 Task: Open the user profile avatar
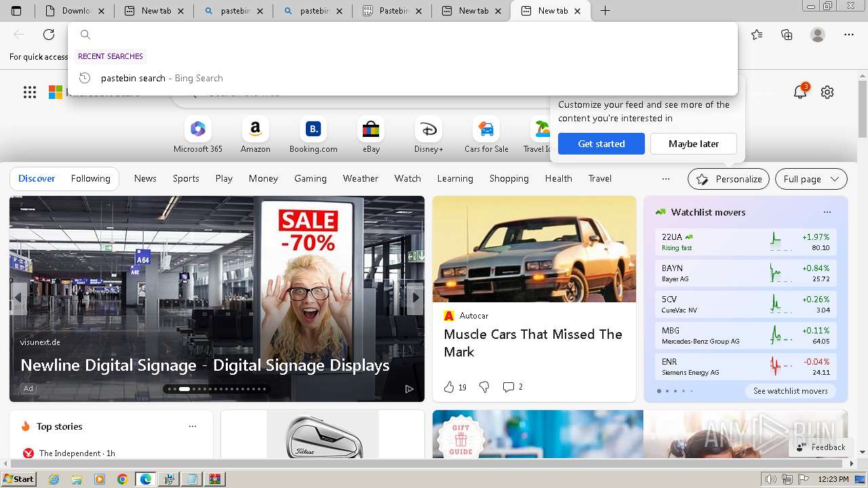click(818, 35)
